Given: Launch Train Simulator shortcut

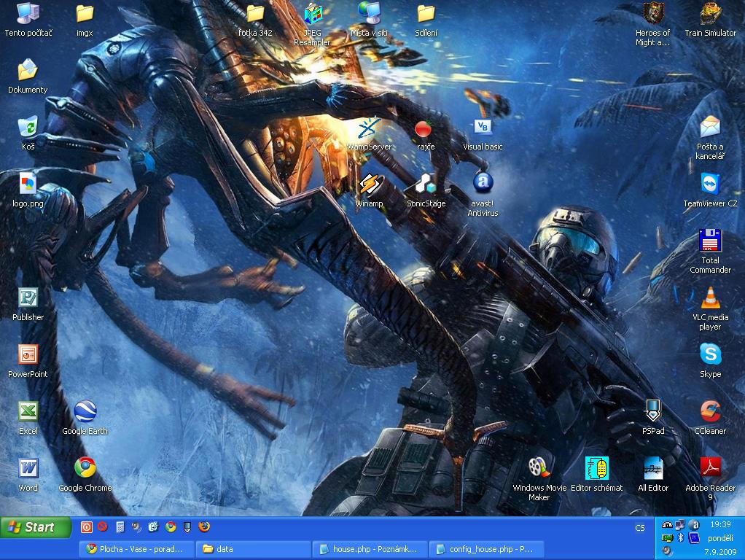Looking at the screenshot, I should tap(710, 20).
